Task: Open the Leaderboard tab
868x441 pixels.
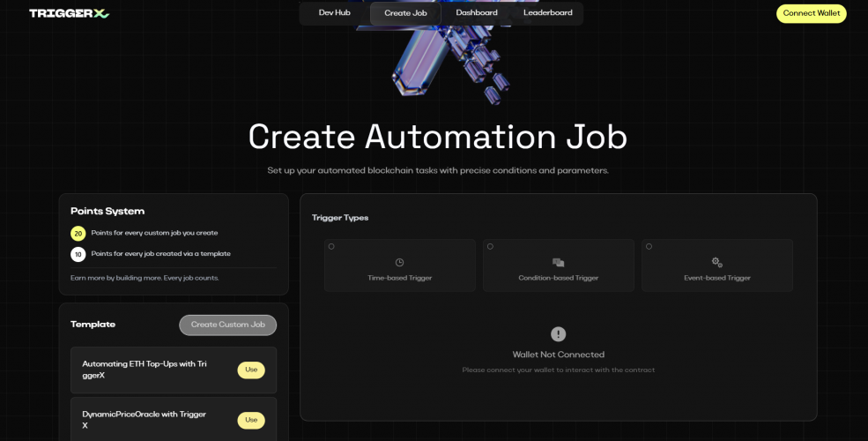Action: point(548,12)
